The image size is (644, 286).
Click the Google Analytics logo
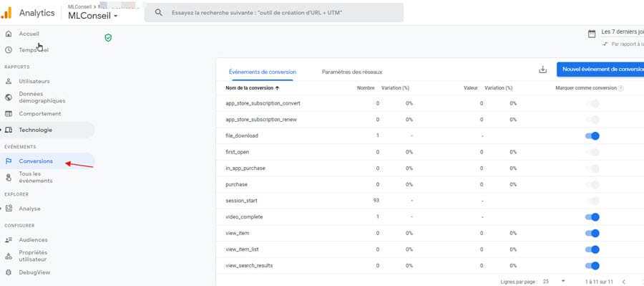pyautogui.click(x=6, y=13)
